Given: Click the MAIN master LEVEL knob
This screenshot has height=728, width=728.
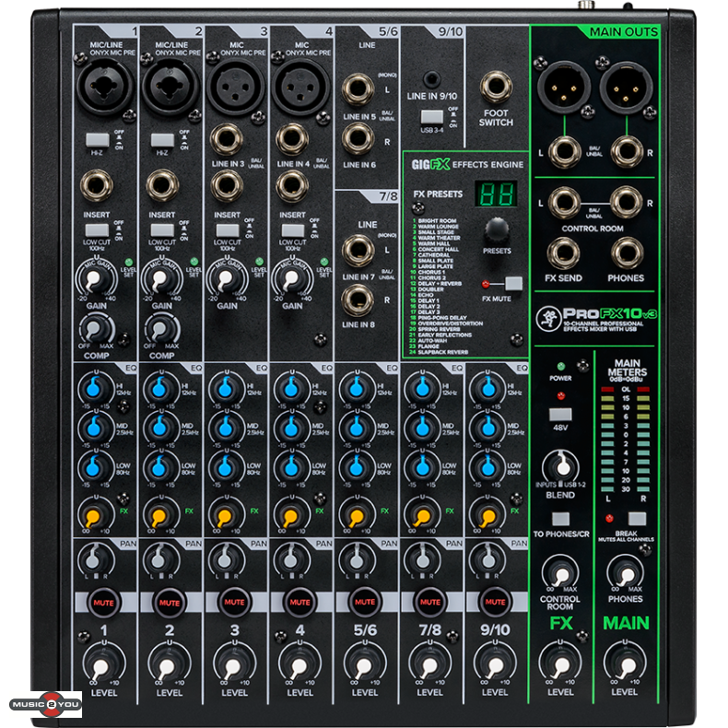Looking at the screenshot, I should click(x=626, y=665).
